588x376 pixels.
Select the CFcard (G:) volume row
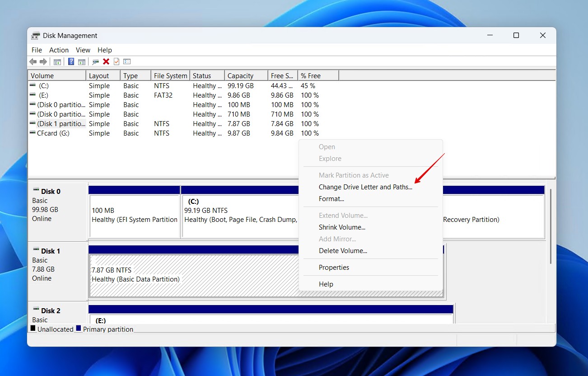click(50, 133)
